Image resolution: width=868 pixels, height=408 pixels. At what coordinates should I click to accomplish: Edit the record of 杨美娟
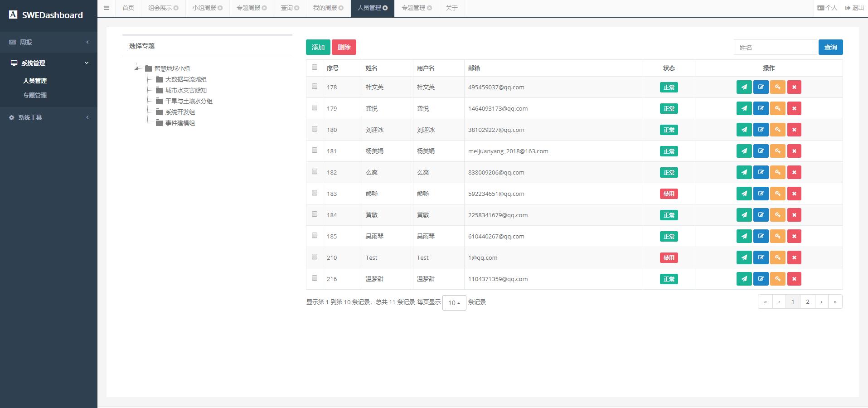tap(761, 151)
